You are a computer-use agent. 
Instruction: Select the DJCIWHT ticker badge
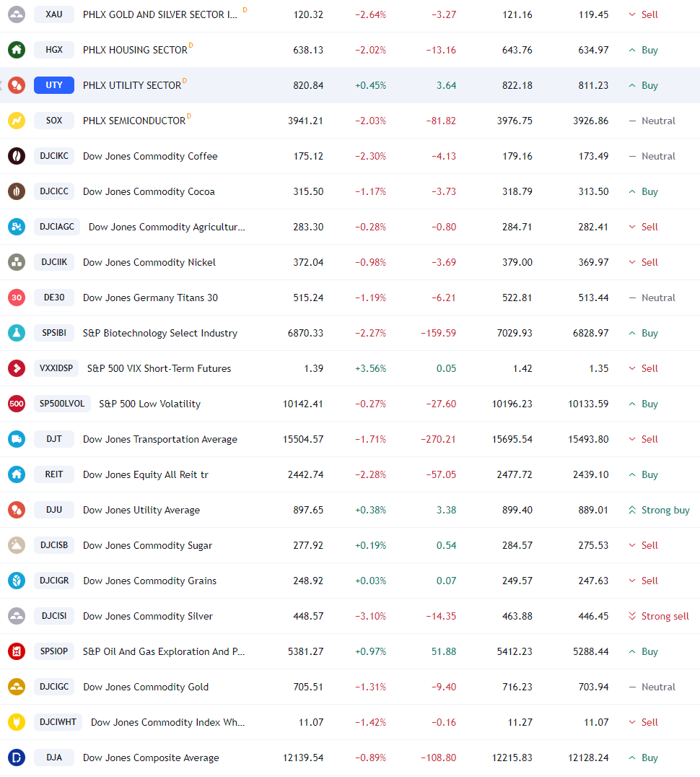(x=58, y=722)
